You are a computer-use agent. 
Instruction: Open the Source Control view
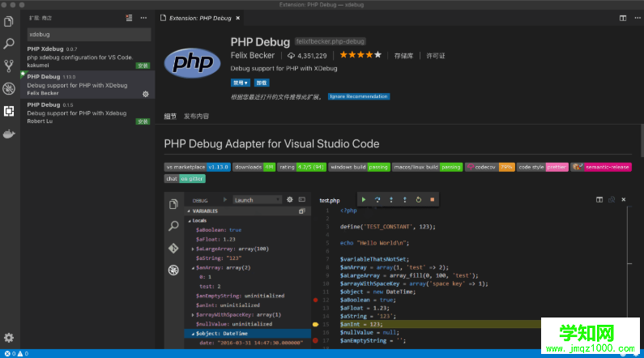click(x=9, y=66)
